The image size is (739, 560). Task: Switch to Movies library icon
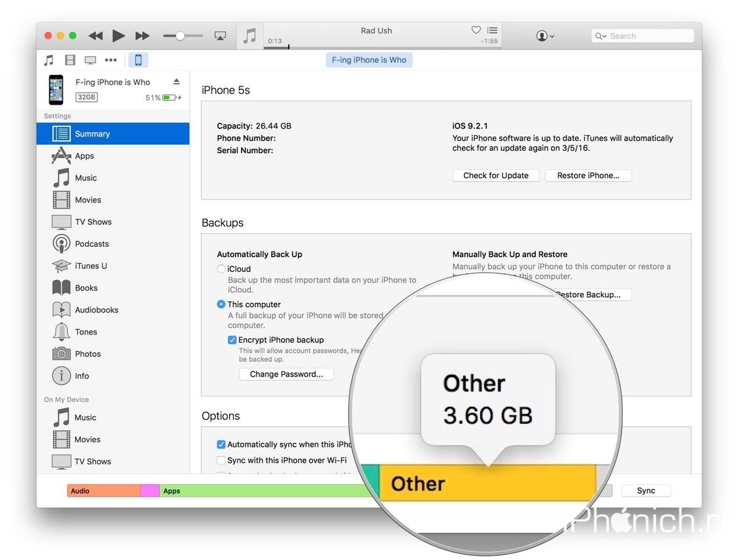[x=70, y=60]
